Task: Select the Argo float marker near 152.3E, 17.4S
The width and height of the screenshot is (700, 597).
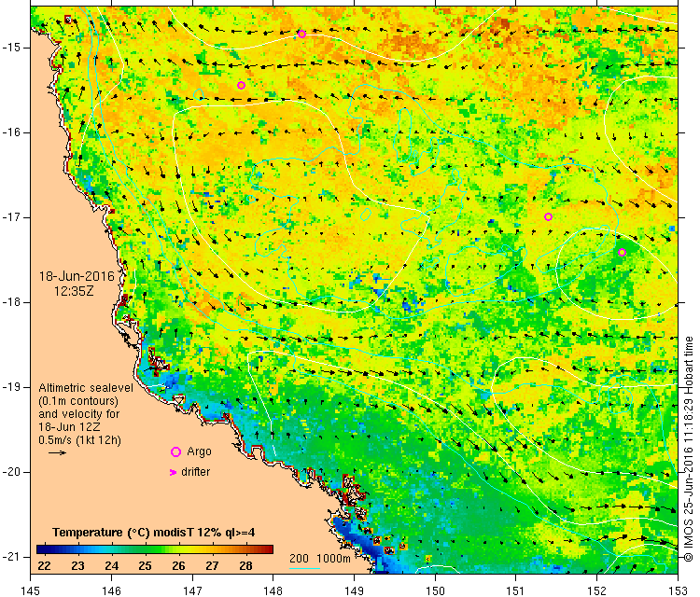Action: 622,252
